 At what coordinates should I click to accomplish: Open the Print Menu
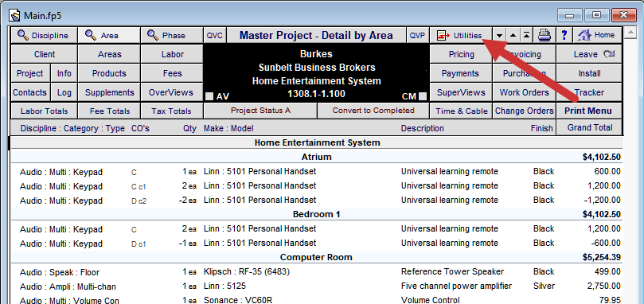click(588, 111)
